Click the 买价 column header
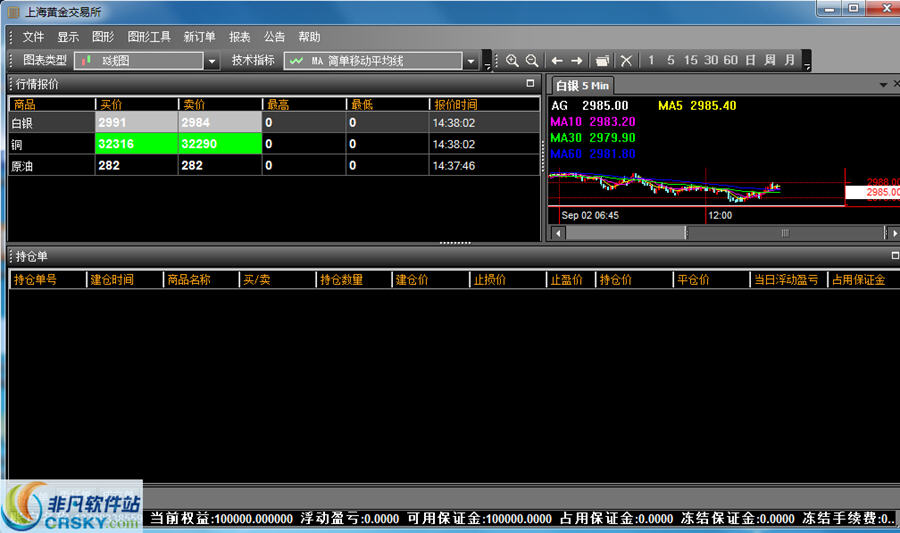Viewport: 900px width, 533px height. [x=137, y=104]
